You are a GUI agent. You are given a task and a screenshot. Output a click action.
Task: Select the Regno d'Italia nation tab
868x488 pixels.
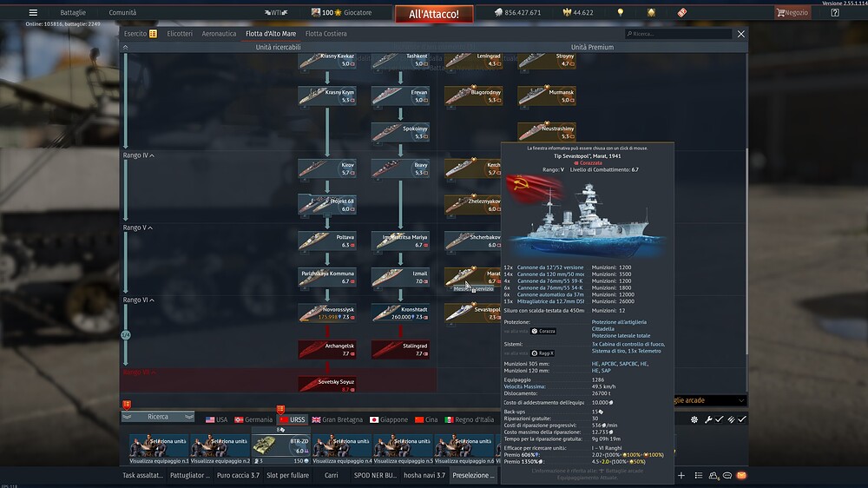pos(470,419)
